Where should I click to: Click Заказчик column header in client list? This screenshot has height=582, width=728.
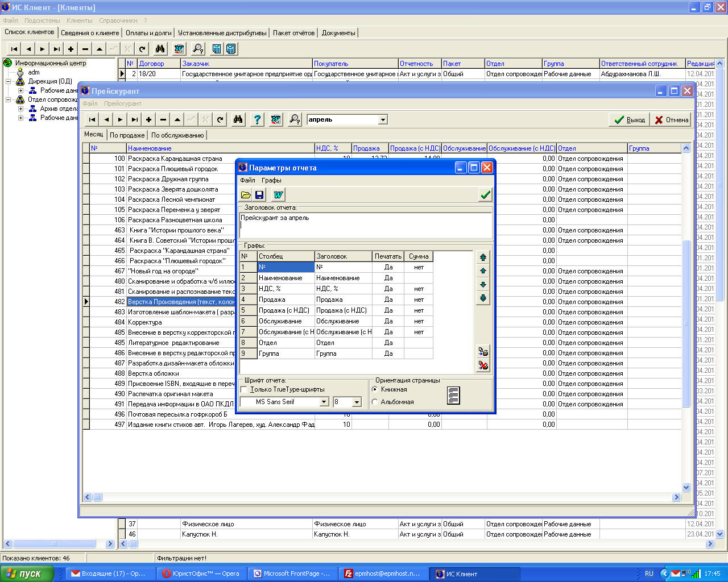(x=246, y=64)
